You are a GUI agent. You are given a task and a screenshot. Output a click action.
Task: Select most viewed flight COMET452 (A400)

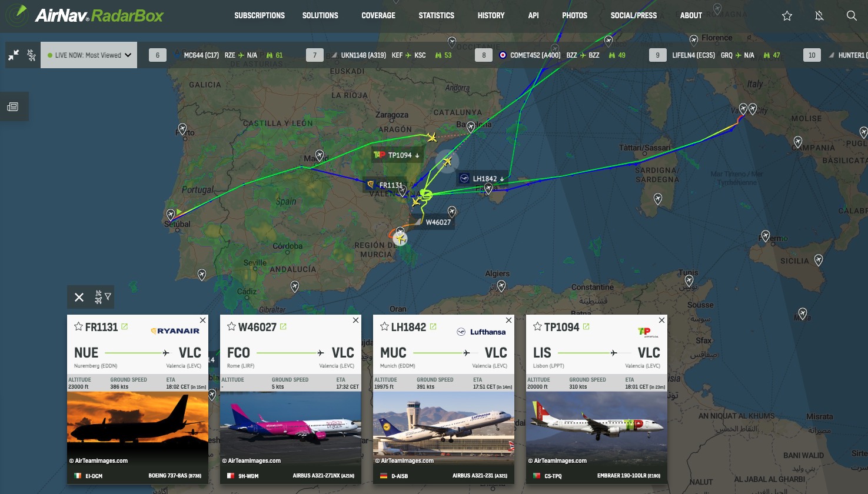[535, 55]
